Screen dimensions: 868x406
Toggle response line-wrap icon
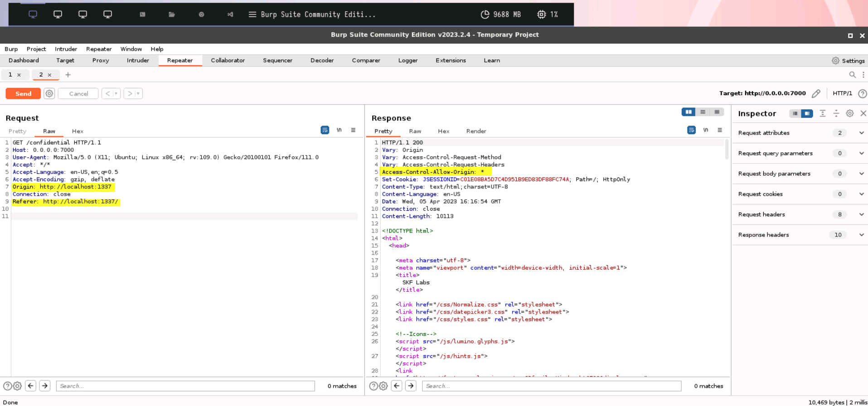click(691, 130)
